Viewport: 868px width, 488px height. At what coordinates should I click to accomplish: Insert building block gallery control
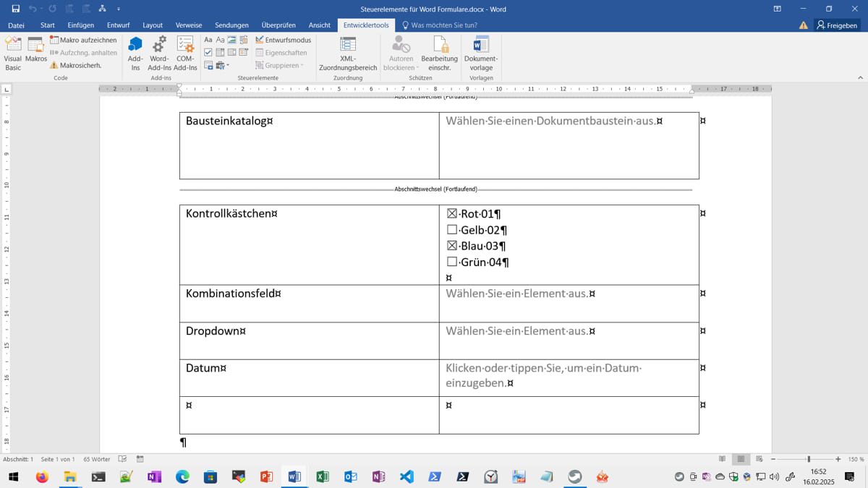pyautogui.click(x=244, y=40)
